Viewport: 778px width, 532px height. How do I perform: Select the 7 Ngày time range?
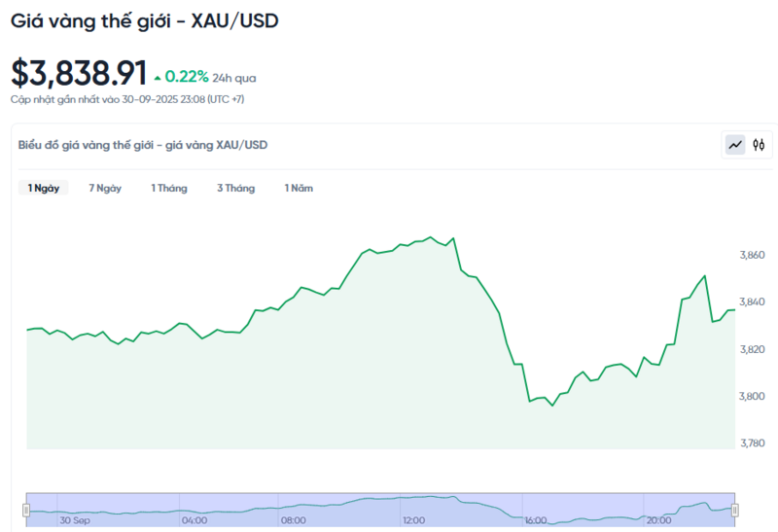(x=105, y=188)
